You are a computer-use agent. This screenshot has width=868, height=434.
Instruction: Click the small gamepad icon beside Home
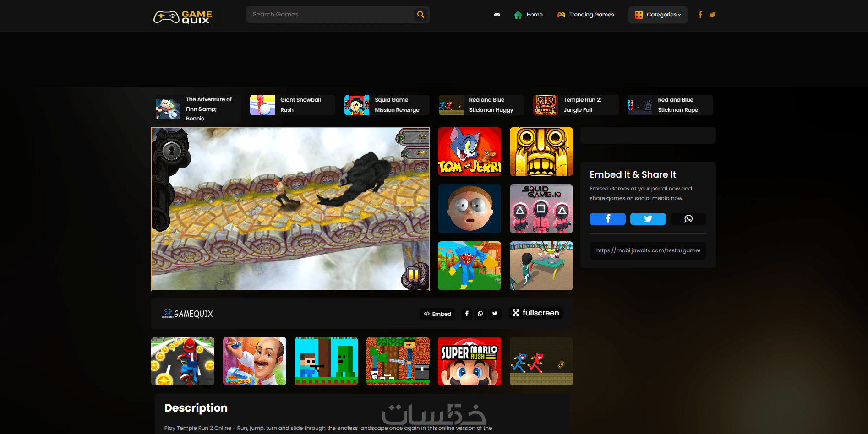[497, 15]
